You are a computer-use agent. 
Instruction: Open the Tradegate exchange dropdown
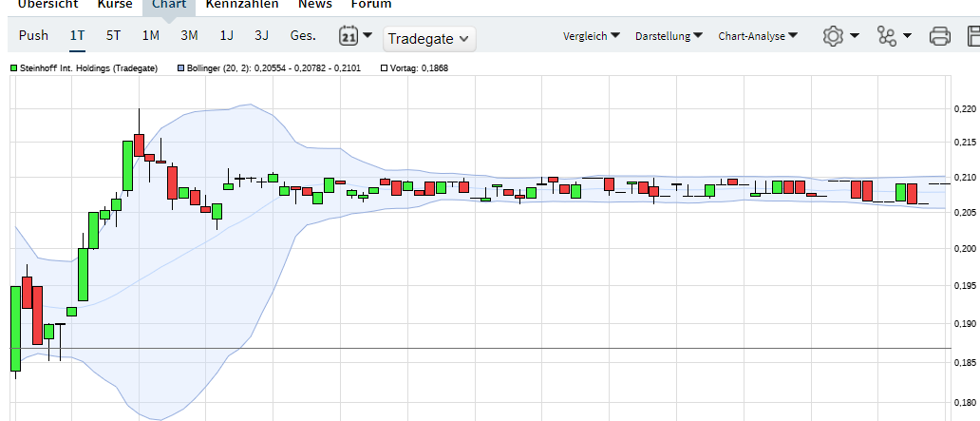tap(429, 39)
